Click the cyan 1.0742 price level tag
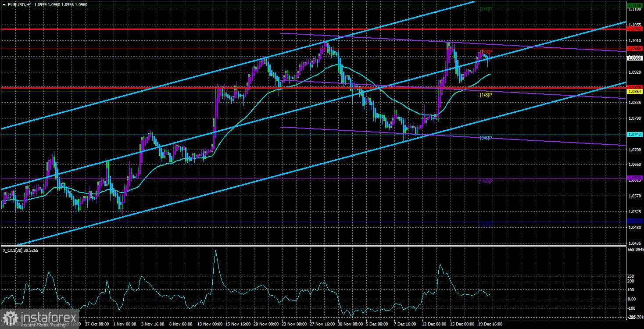Screen dimensions: 644x329 [635, 134]
